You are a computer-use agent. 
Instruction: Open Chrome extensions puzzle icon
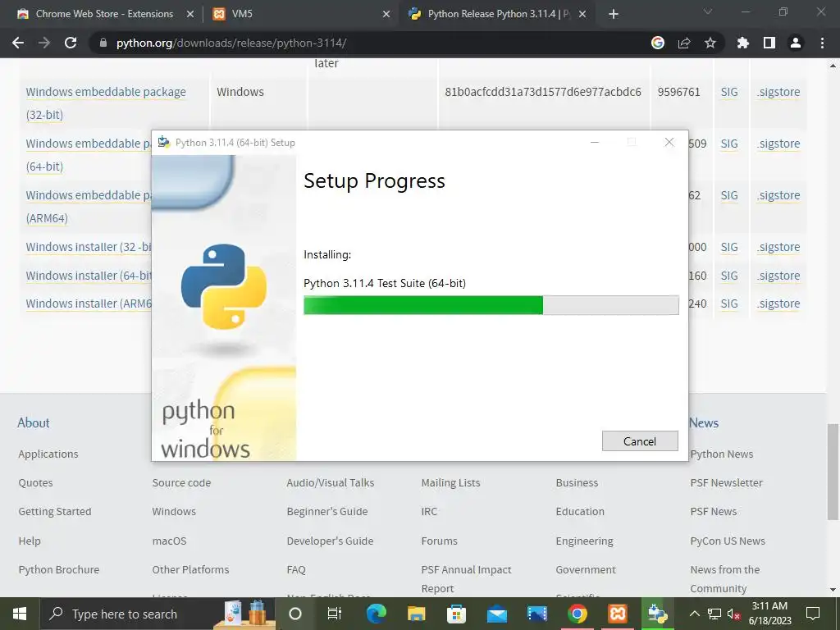coord(743,43)
